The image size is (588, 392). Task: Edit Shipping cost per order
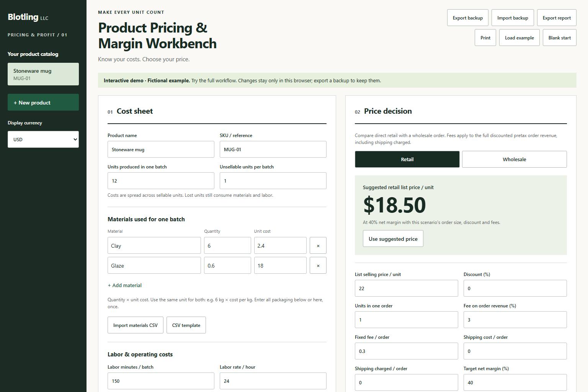tap(515, 351)
